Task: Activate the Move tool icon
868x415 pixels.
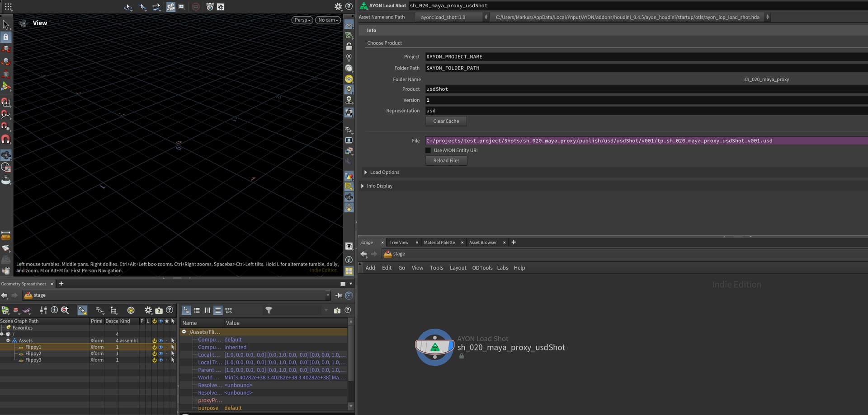Action: (x=6, y=49)
